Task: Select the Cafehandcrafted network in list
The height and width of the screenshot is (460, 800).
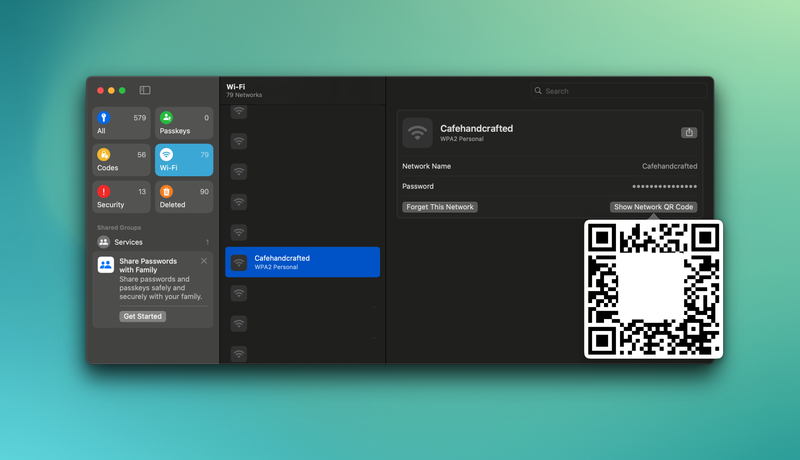Action: (x=302, y=262)
